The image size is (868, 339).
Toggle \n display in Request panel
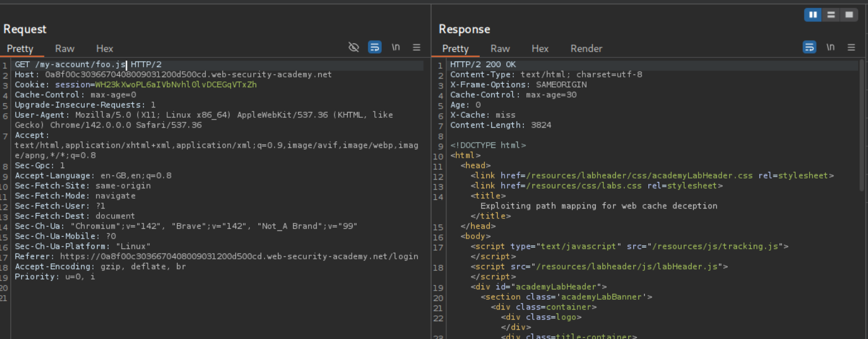[x=396, y=47]
